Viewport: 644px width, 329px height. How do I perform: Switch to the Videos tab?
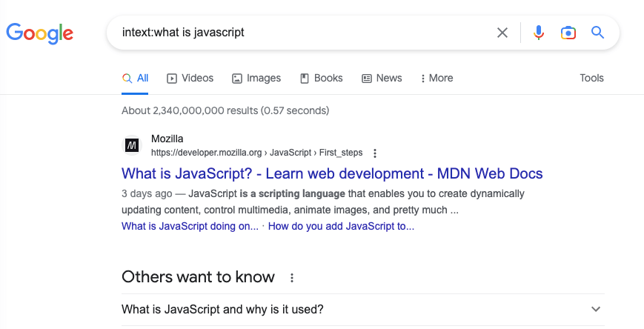[190, 78]
